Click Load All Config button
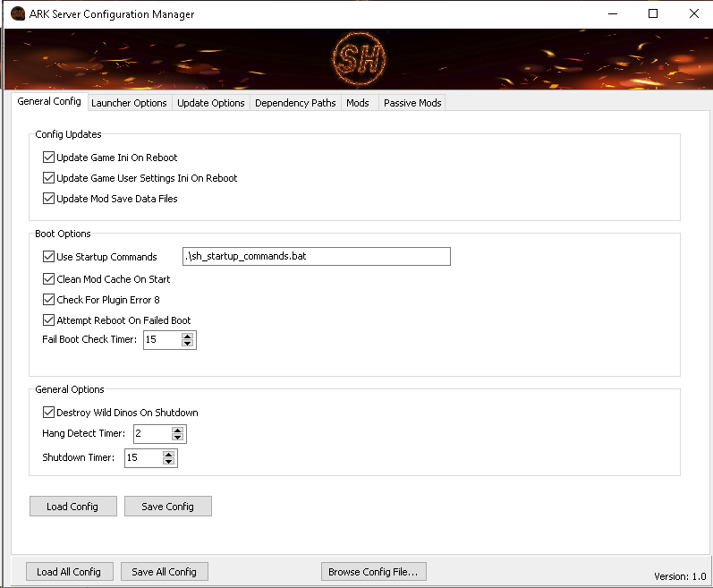Image resolution: width=713 pixels, height=588 pixels. pos(69,572)
